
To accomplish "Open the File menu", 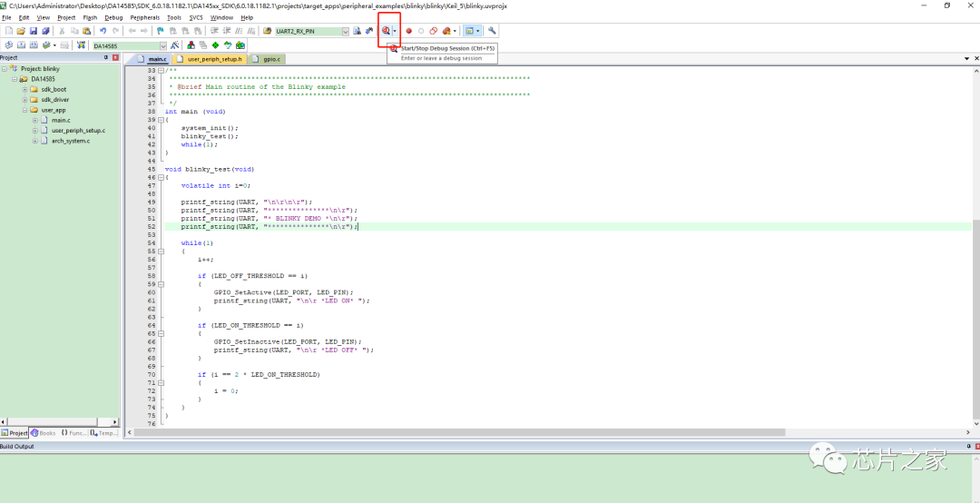I will point(6,17).
